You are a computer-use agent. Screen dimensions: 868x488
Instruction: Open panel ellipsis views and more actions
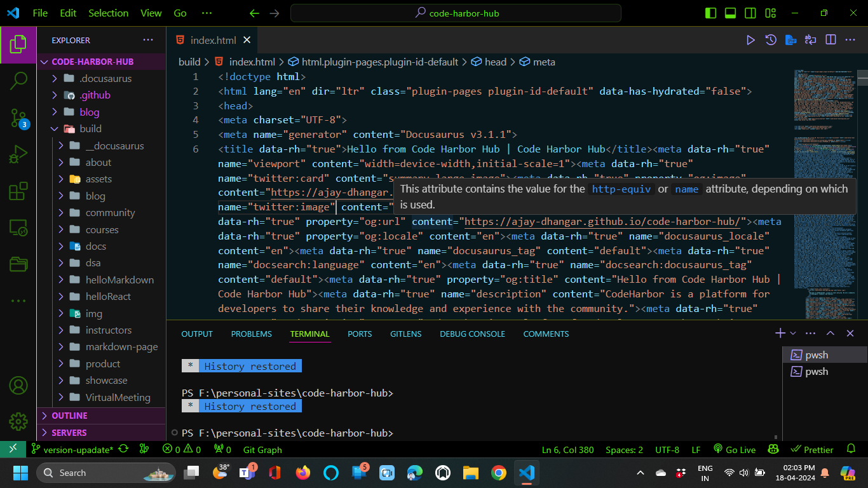tap(810, 333)
